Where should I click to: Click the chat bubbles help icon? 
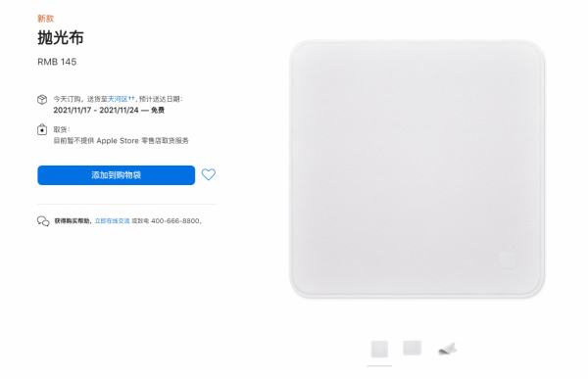(x=43, y=221)
